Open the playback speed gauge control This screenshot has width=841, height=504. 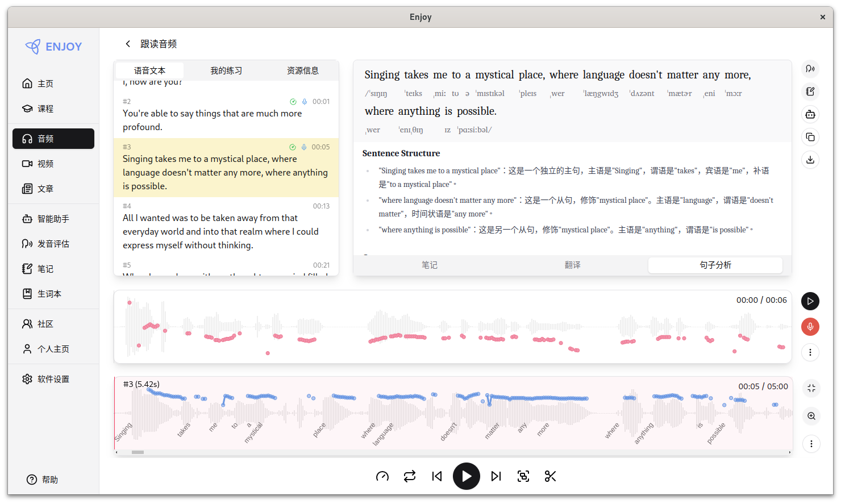pos(382,476)
